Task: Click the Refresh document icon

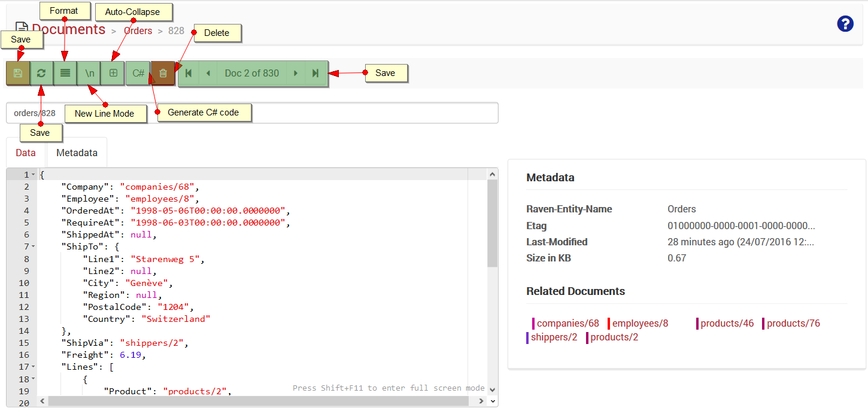Action: 41,73
